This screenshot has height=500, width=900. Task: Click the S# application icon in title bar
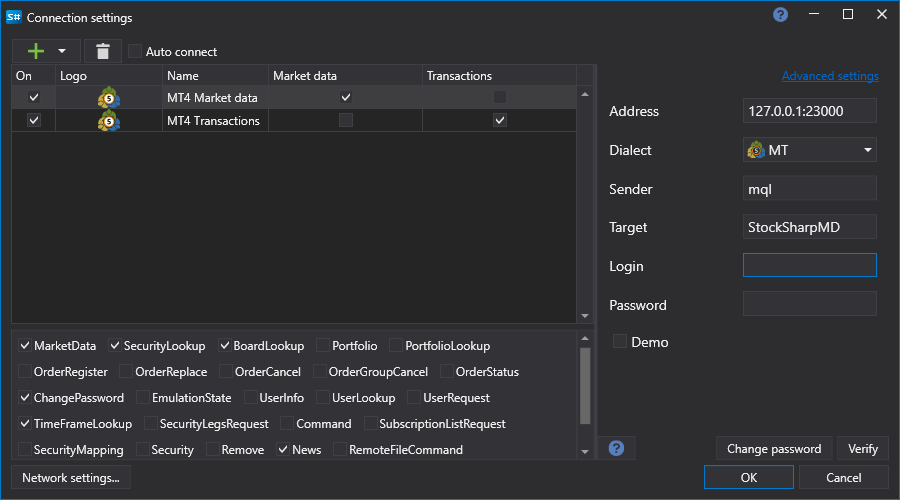point(13,17)
